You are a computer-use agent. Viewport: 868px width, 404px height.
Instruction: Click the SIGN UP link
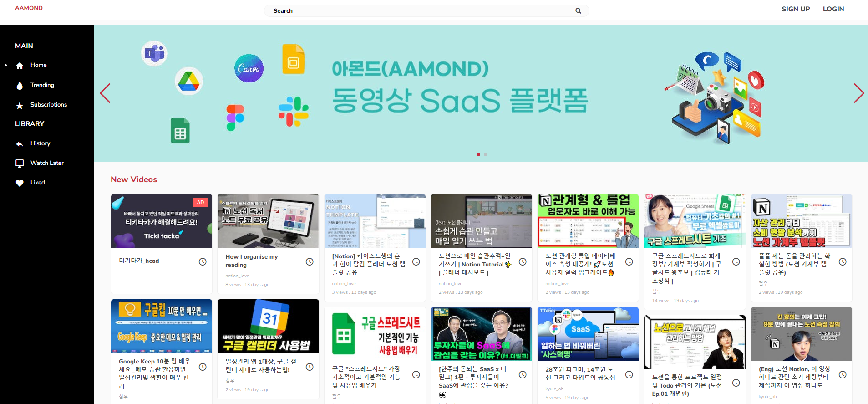[x=796, y=9]
